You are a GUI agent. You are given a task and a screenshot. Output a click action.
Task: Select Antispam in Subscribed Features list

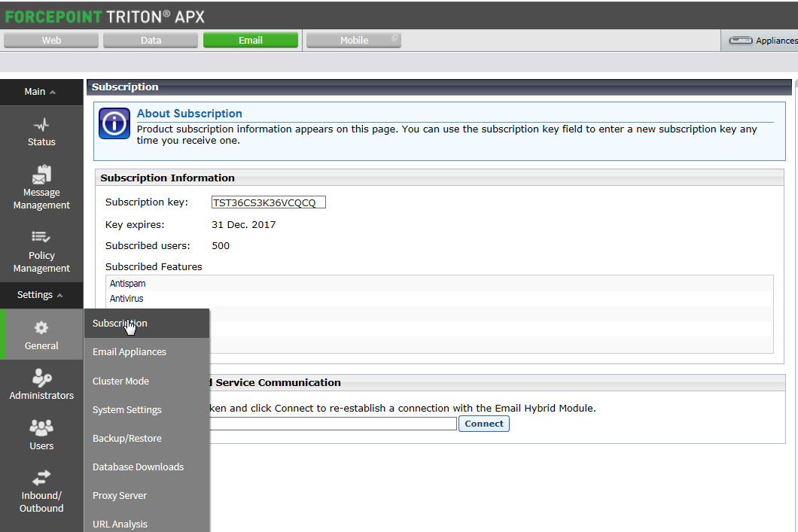coord(440,283)
